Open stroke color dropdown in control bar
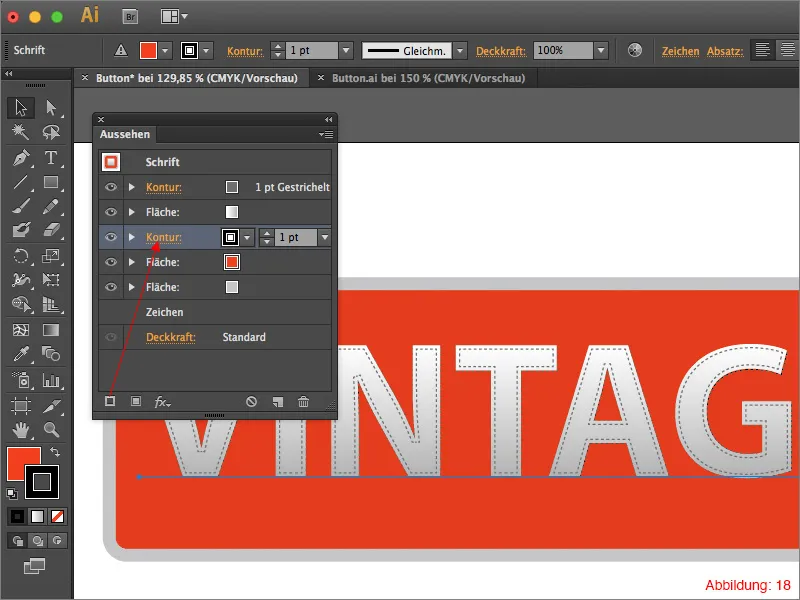The image size is (800, 600). coord(206,51)
